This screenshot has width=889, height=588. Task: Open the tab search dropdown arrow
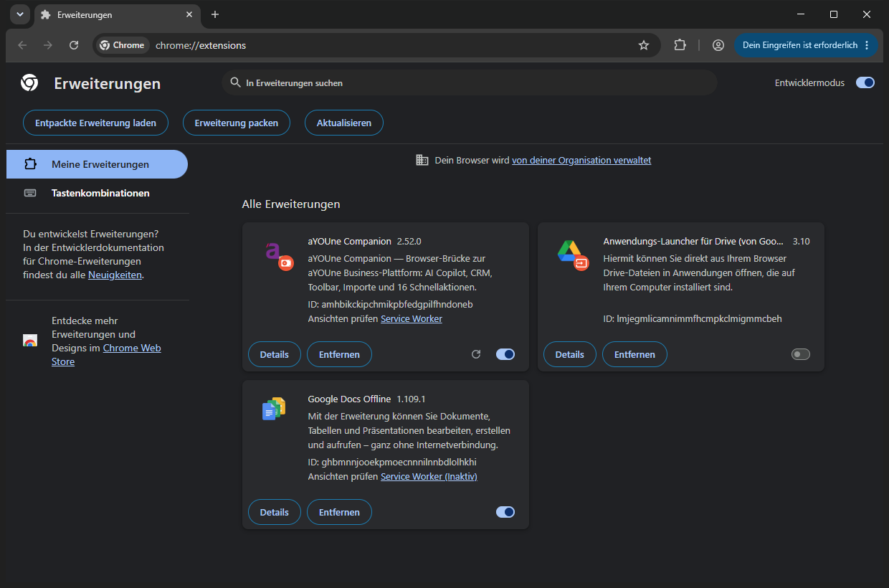click(x=19, y=14)
